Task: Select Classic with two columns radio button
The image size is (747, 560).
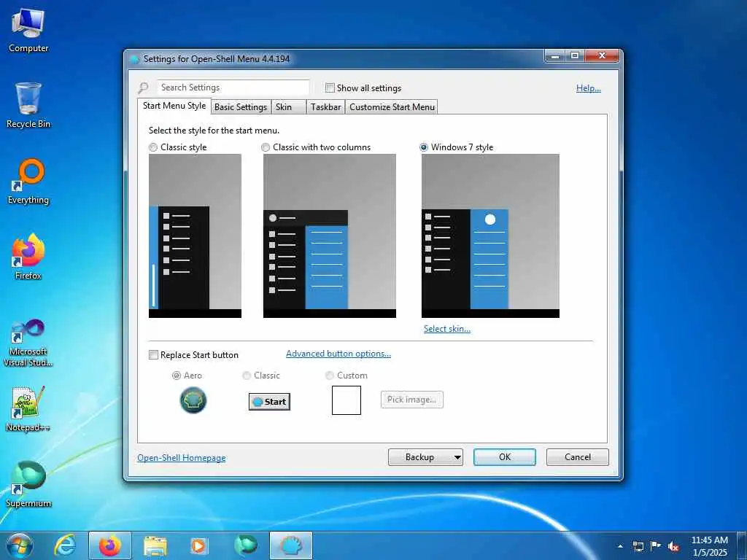Action: (266, 147)
